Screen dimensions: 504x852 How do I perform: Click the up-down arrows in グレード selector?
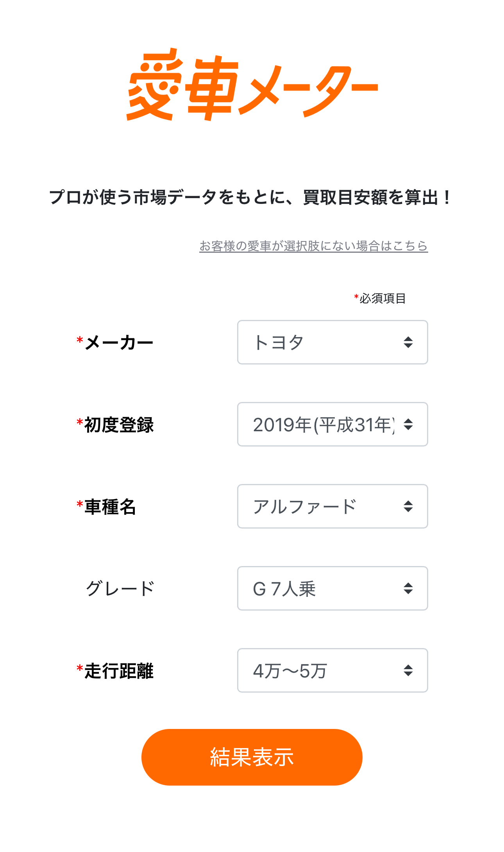408,588
